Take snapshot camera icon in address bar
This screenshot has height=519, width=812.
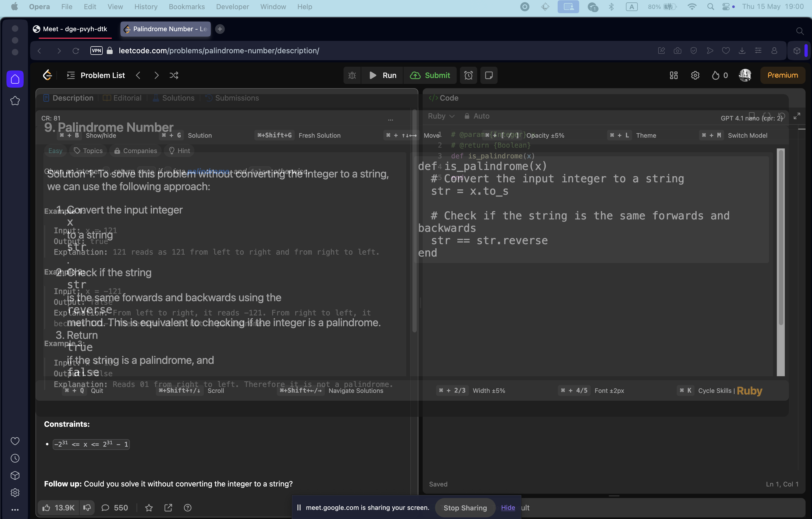(x=678, y=51)
